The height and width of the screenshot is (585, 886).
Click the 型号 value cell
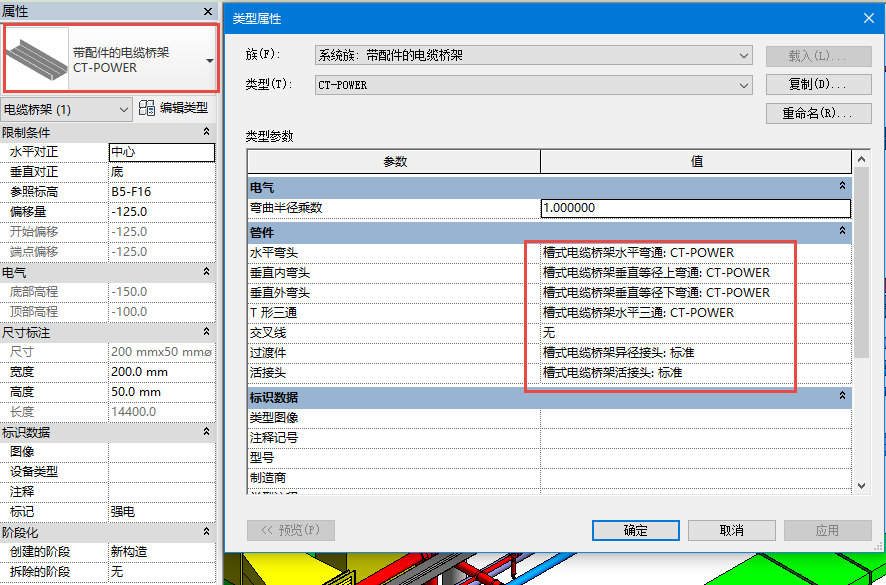coord(696,458)
